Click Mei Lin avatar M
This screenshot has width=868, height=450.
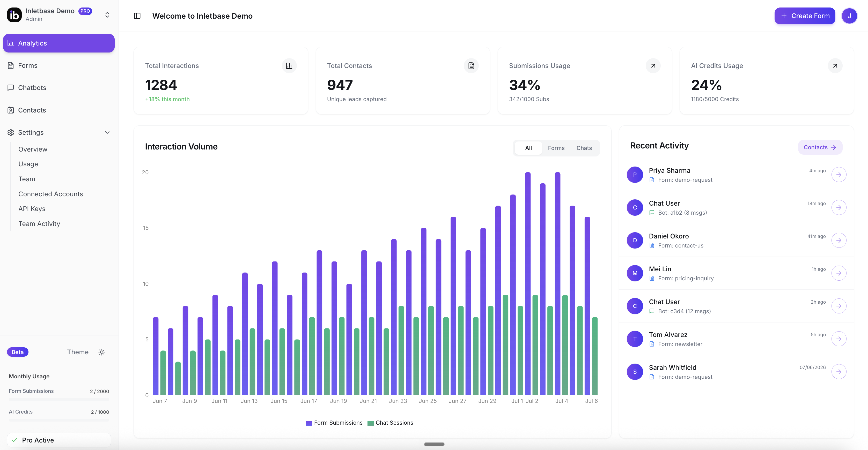coord(635,273)
